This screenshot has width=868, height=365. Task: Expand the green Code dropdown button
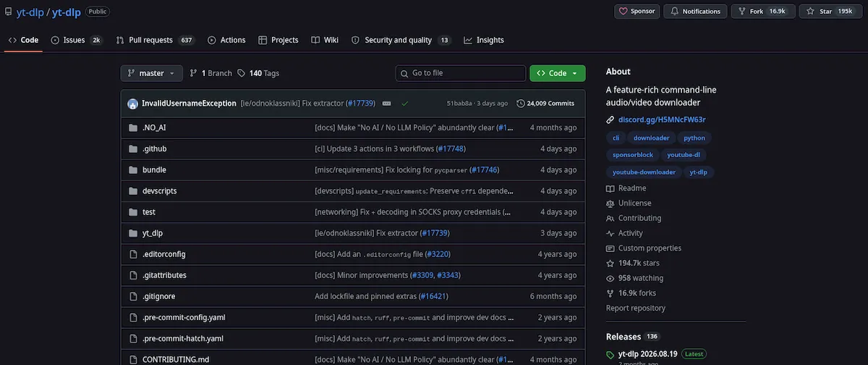coord(557,73)
